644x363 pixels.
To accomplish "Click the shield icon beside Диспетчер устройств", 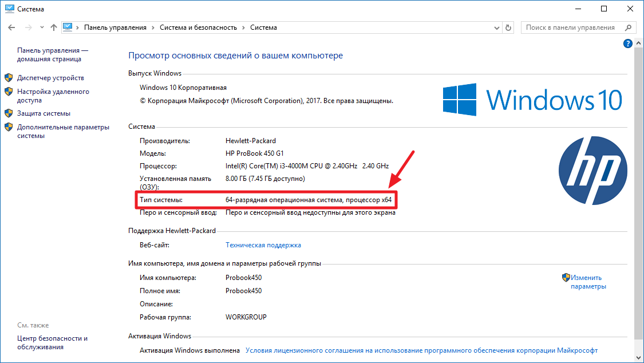I will (x=9, y=78).
